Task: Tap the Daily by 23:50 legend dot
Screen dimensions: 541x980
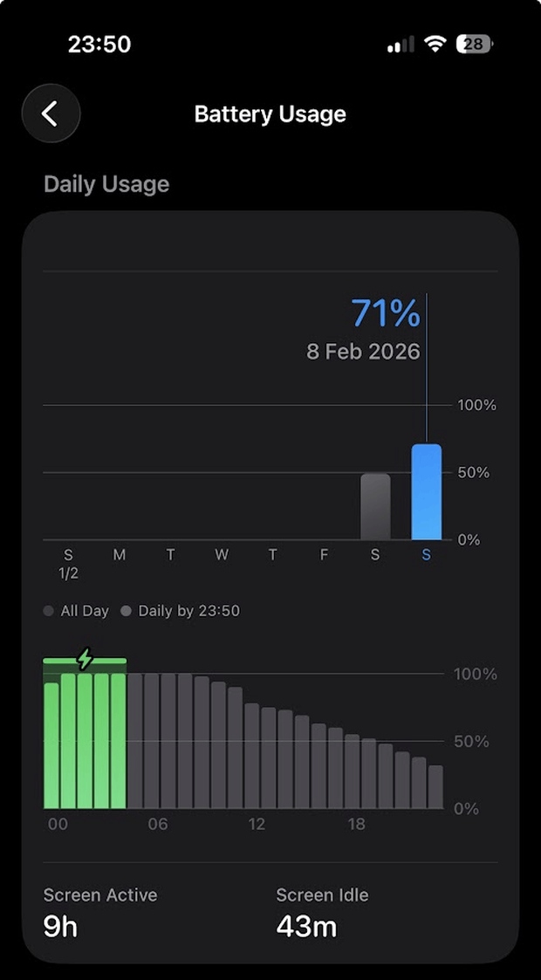Action: click(x=127, y=612)
